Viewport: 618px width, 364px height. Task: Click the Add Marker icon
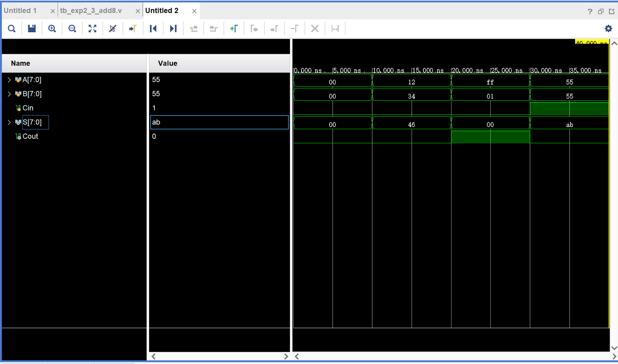point(234,29)
